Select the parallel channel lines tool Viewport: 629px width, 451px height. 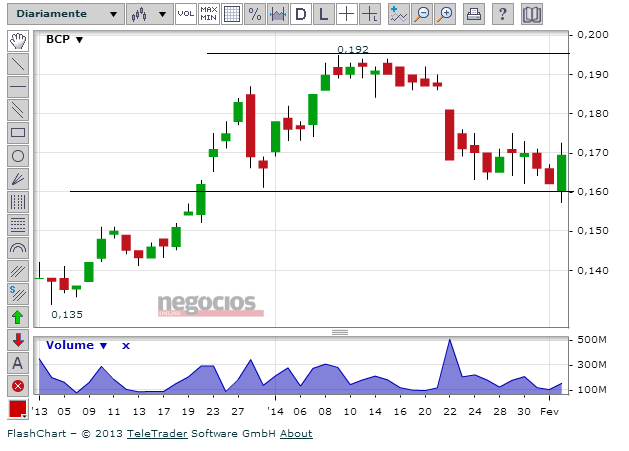pyautogui.click(x=18, y=110)
